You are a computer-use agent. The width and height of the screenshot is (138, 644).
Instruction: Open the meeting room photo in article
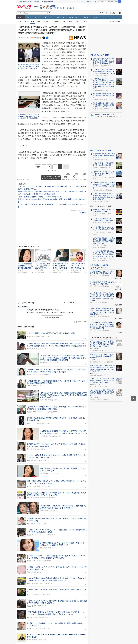click(29, 103)
